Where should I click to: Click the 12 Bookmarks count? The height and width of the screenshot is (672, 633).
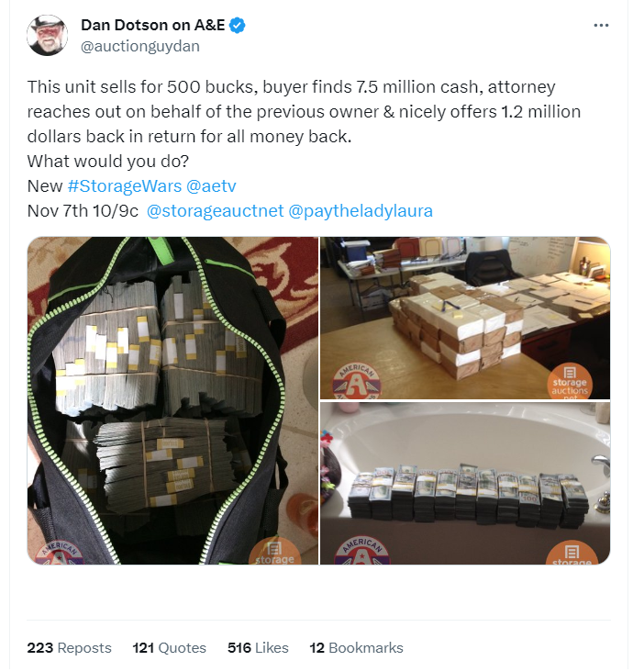356,648
